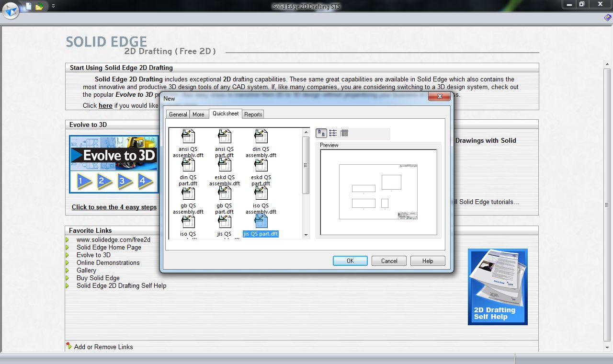The image size is (613, 364).
Task: Click Cancel in the New dialog
Action: tap(389, 261)
